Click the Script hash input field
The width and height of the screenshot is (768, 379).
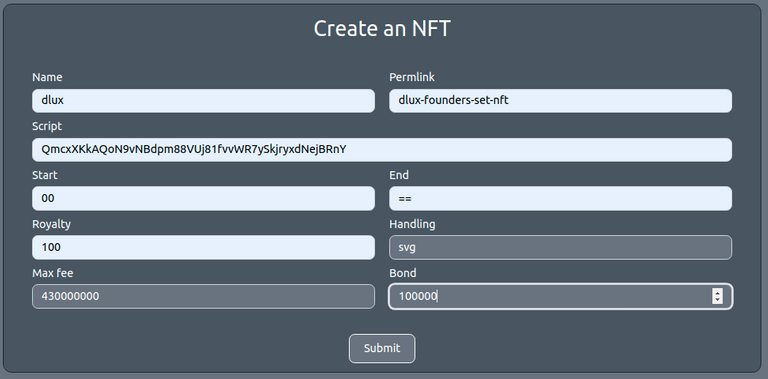coord(382,150)
